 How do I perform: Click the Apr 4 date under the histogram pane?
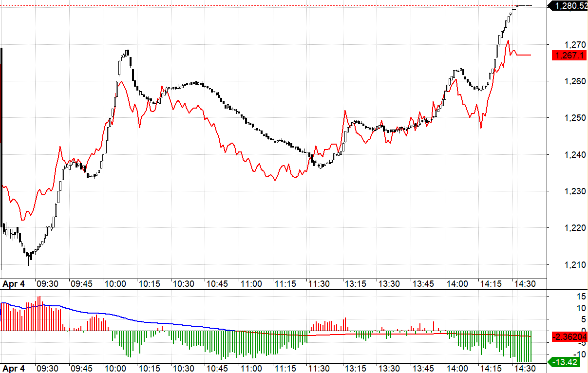click(x=14, y=368)
